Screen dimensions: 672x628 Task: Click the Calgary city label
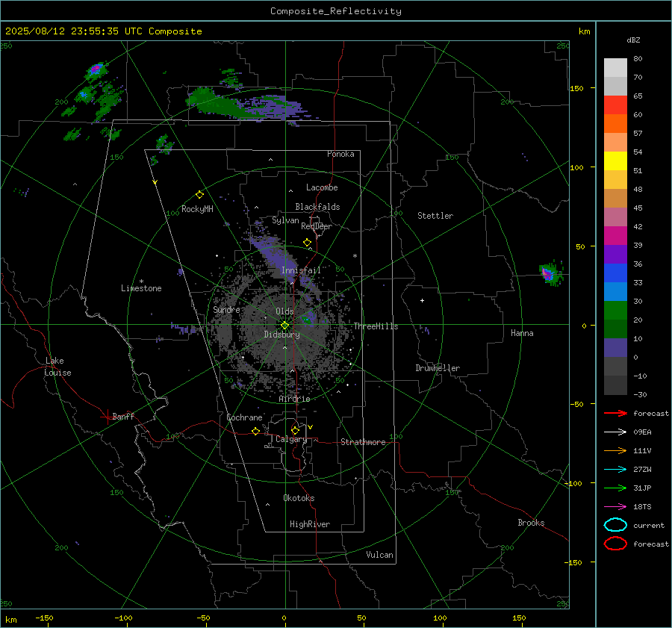[x=291, y=439]
